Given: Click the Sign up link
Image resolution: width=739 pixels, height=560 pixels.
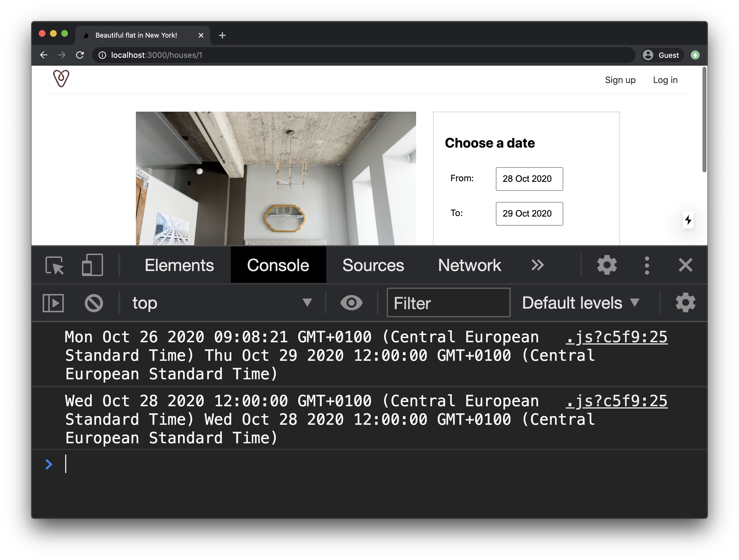Looking at the screenshot, I should (620, 80).
